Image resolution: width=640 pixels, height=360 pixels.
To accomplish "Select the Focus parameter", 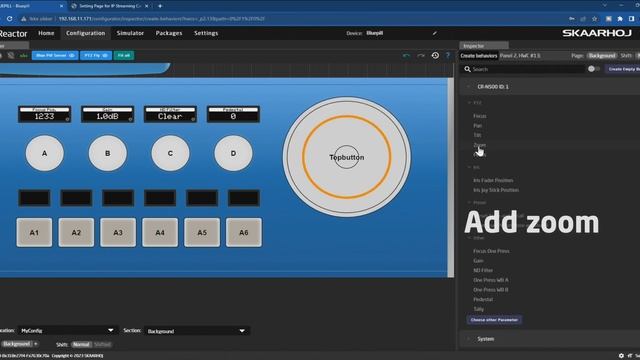I will point(480,116).
